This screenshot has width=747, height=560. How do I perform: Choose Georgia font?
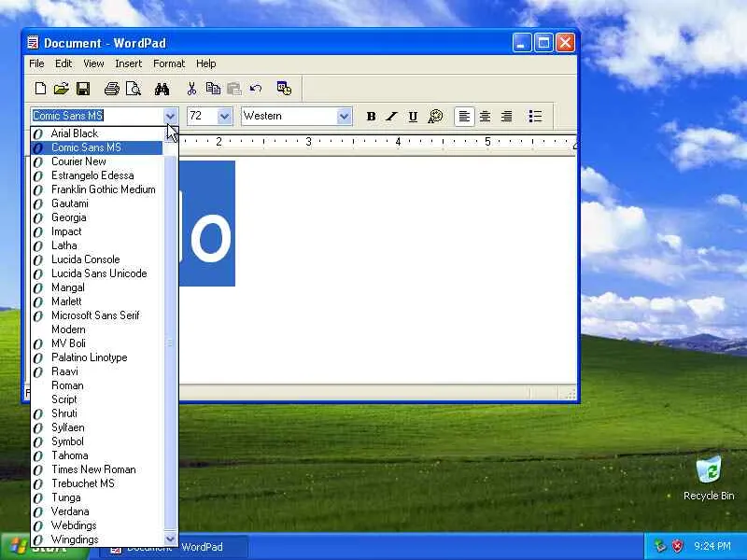(97, 217)
